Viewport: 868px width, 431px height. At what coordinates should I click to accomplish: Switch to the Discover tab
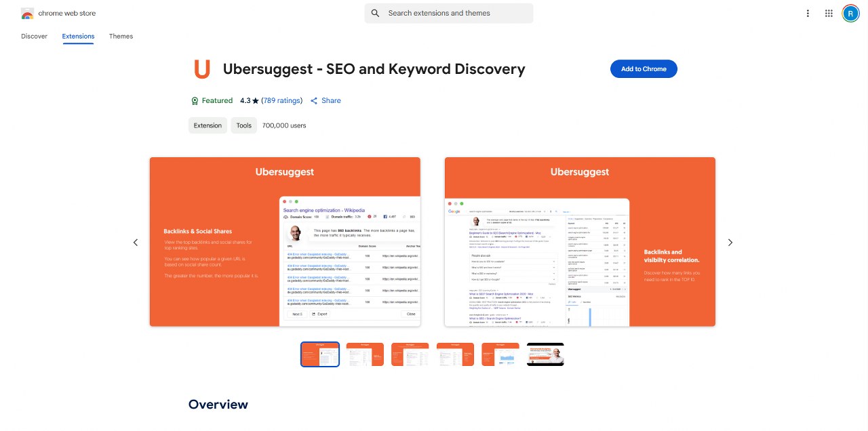point(35,36)
